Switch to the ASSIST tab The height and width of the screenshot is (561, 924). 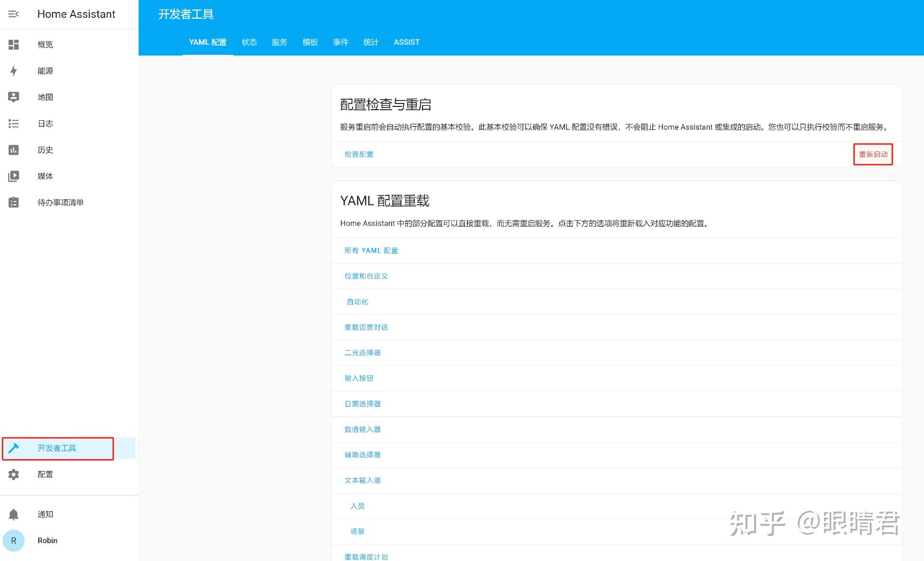click(406, 42)
